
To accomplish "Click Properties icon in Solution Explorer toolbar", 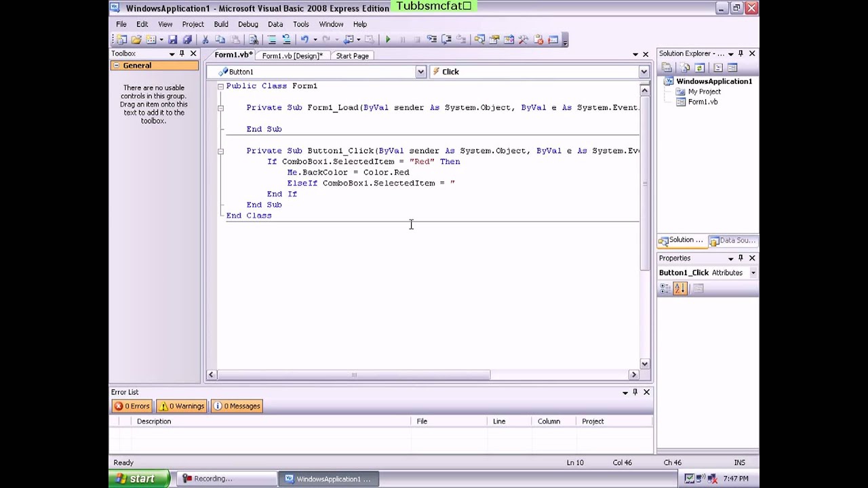I will (x=667, y=67).
